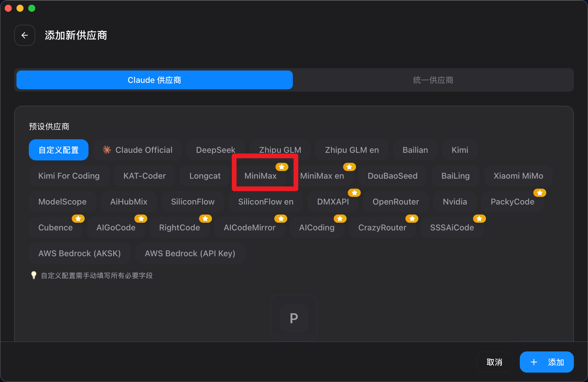Click the Claude Official asterisk logo
The width and height of the screenshot is (588, 382).
pos(107,150)
